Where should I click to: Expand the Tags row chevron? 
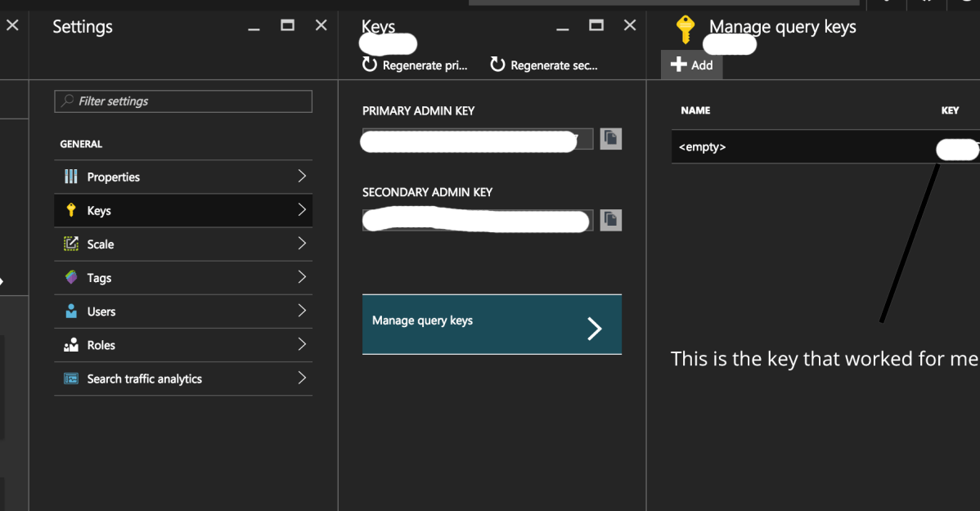click(302, 277)
